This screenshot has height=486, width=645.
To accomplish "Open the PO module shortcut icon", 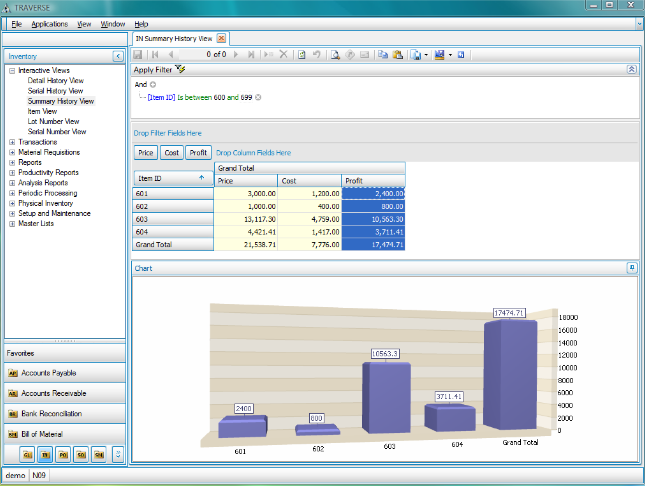I will 64,454.
